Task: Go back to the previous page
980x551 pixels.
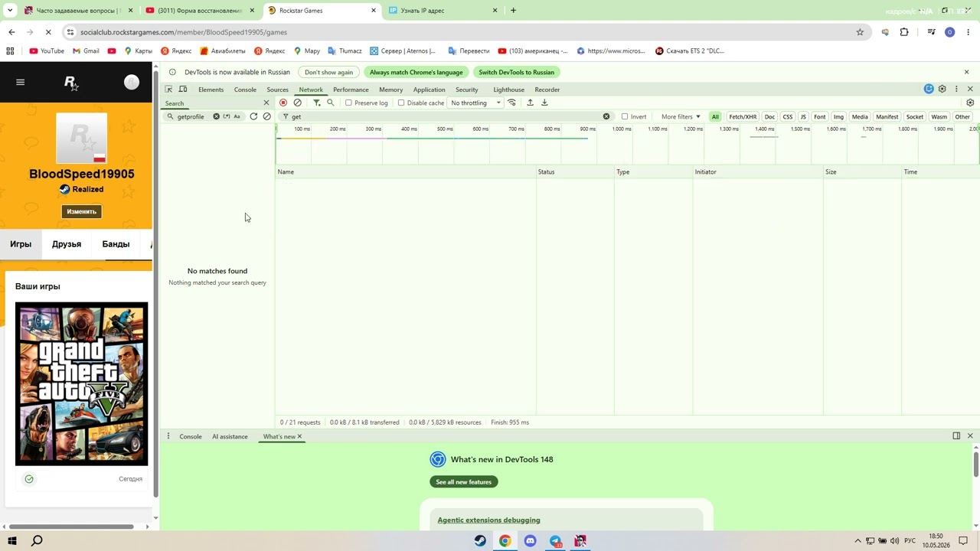Action: click(x=11, y=32)
